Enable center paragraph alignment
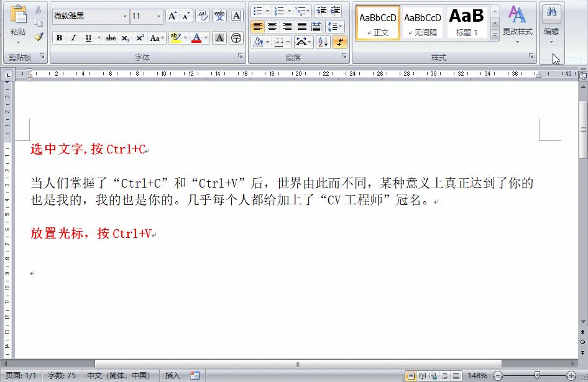Viewport: 588px width, 382px height. pyautogui.click(x=272, y=25)
